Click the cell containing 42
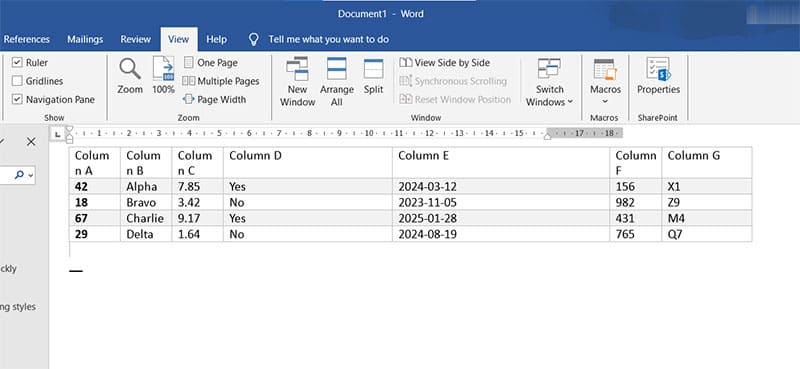Viewport: 800px width, 369px height. (x=95, y=187)
